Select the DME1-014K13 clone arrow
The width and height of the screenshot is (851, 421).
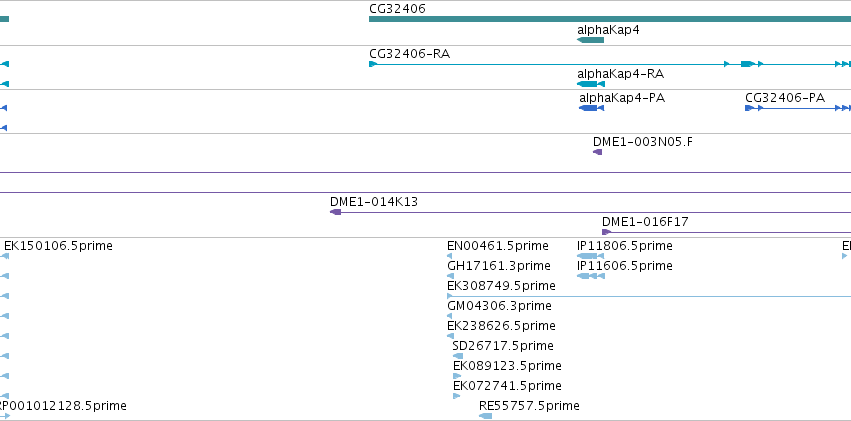pyautogui.click(x=335, y=212)
